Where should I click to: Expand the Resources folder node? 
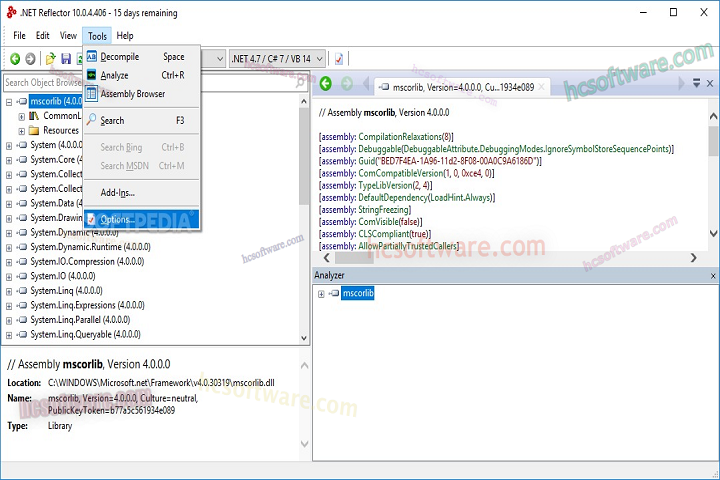(x=22, y=131)
